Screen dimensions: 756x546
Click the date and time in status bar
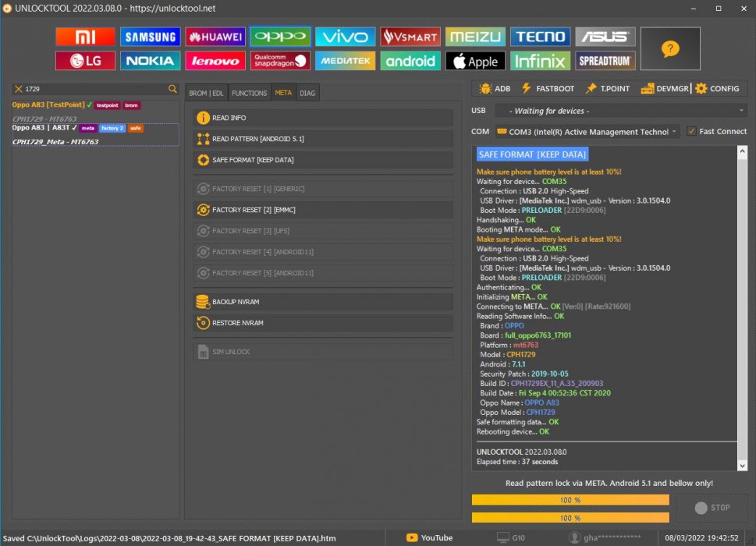701,537
